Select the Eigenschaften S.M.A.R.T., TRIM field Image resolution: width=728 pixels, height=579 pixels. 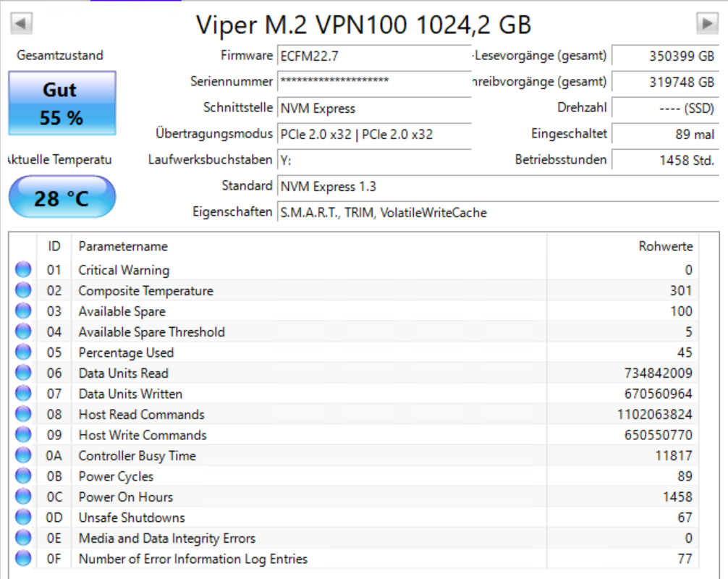tap(498, 212)
